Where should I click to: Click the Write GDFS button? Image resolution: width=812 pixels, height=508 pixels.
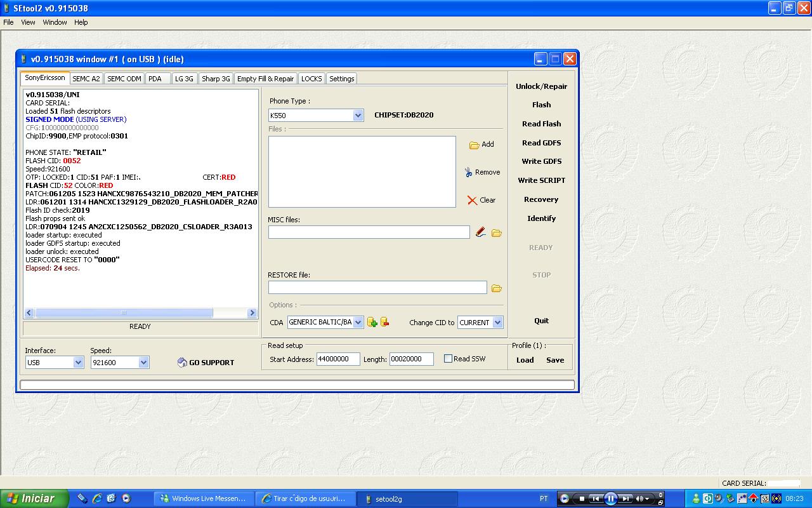[541, 161]
